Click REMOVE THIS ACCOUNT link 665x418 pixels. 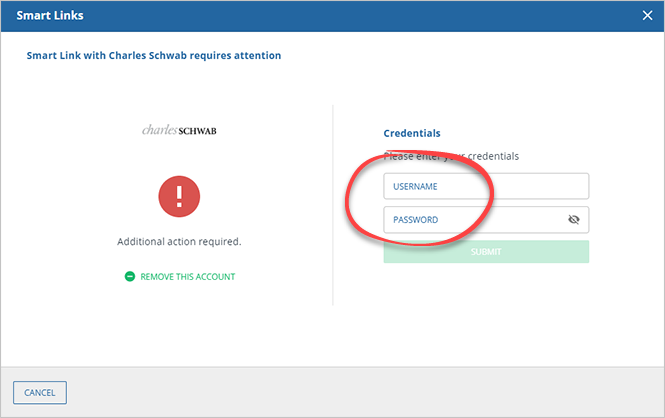click(187, 277)
